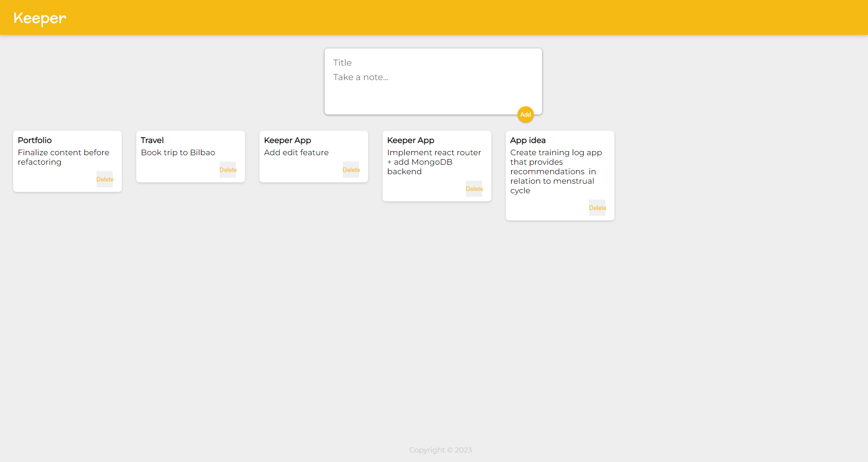Image resolution: width=868 pixels, height=462 pixels.
Task: Delete the App idea note
Action: [x=597, y=208]
